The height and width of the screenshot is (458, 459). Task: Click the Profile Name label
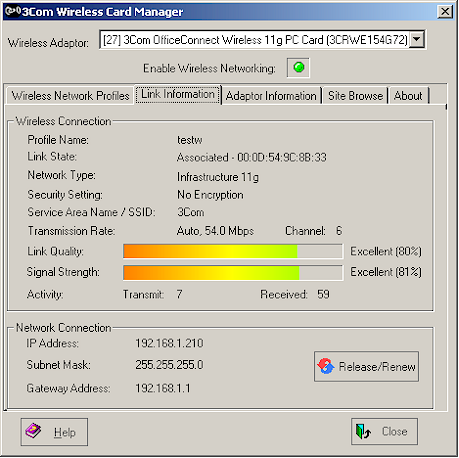pos(58,140)
